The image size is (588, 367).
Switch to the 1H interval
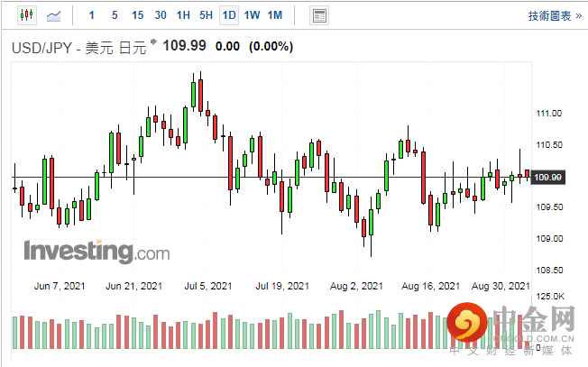[183, 15]
